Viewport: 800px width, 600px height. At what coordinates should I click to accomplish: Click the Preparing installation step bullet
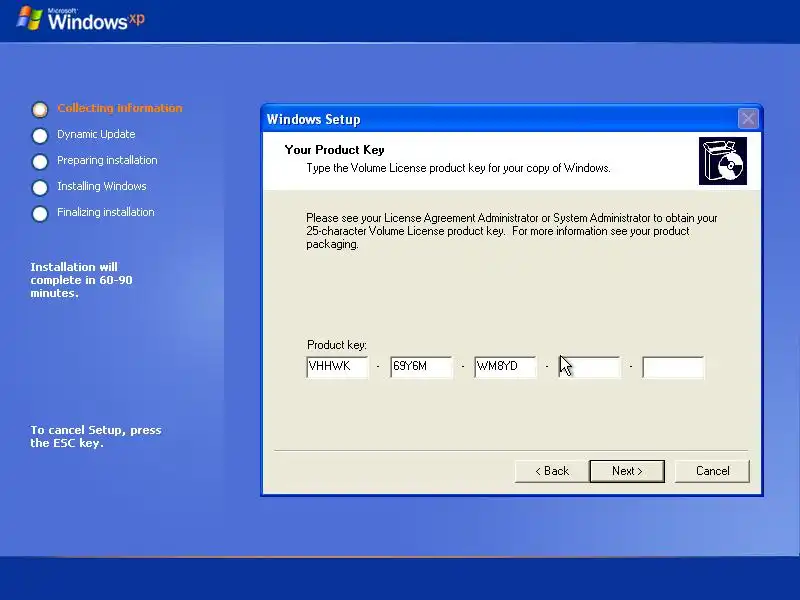40,161
